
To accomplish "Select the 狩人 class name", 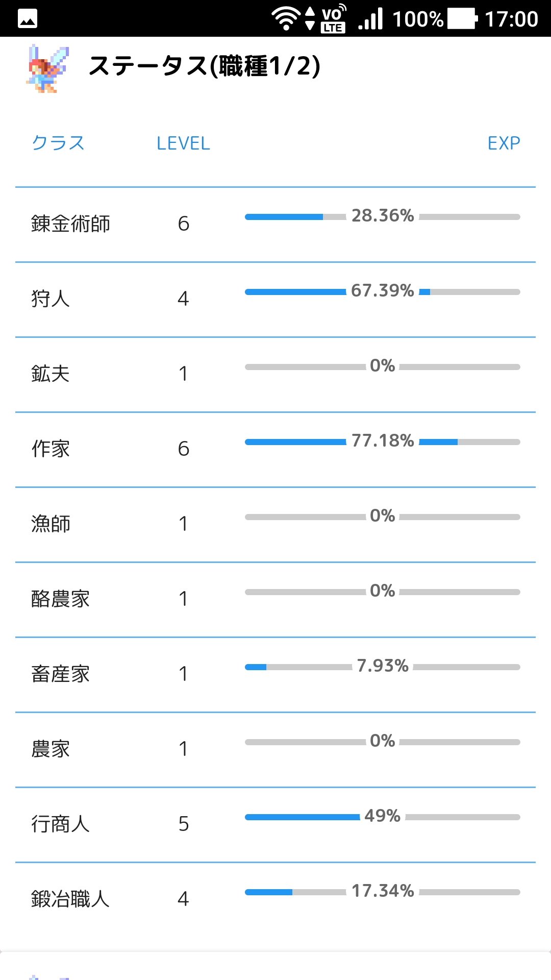I will coord(51,299).
